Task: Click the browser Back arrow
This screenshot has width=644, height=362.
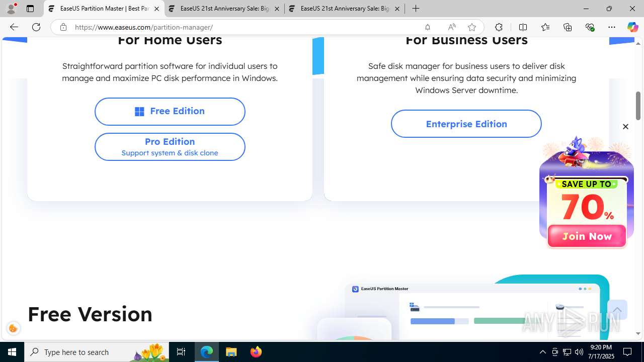Action: pos(14,27)
